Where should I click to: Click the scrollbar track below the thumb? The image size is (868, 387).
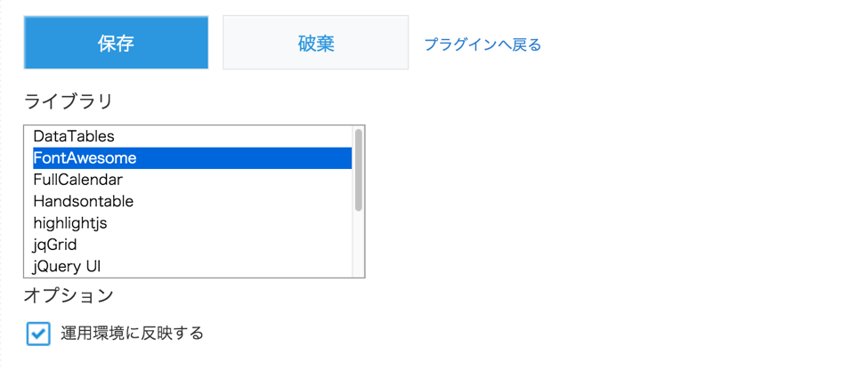[359, 245]
